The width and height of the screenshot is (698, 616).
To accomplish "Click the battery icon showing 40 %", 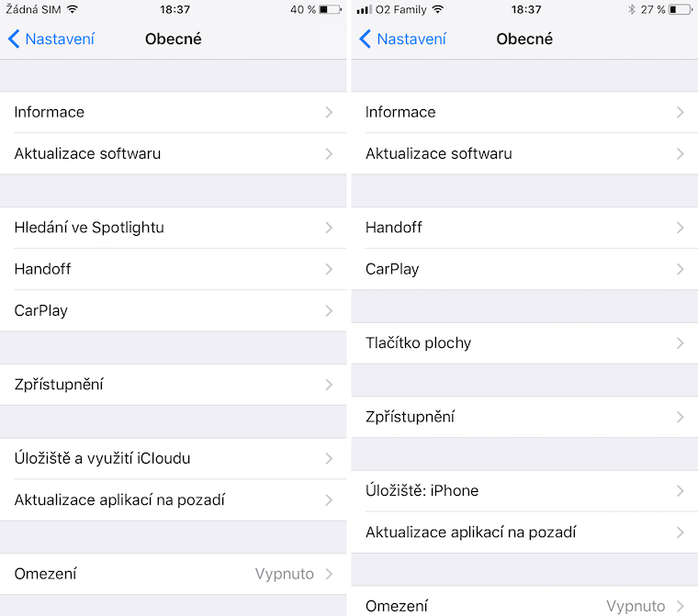I will point(331,9).
